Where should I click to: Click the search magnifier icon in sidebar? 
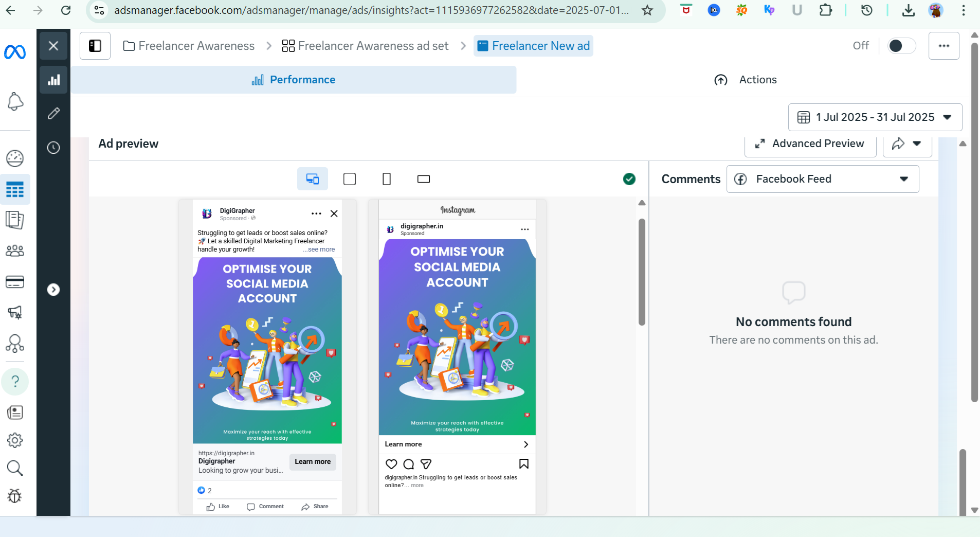[15, 468]
